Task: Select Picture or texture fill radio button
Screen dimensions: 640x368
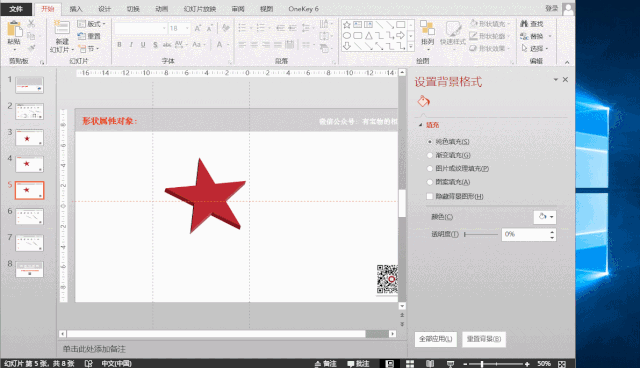Action: point(429,168)
